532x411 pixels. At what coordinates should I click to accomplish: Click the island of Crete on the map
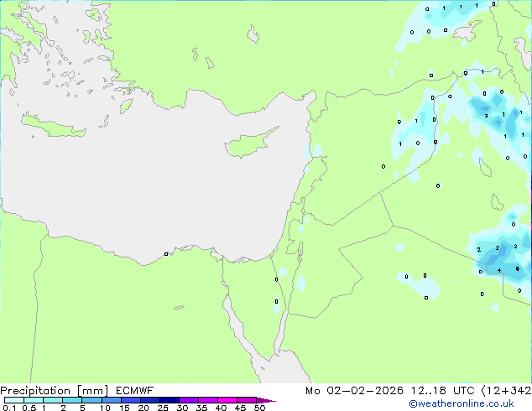(x=53, y=126)
